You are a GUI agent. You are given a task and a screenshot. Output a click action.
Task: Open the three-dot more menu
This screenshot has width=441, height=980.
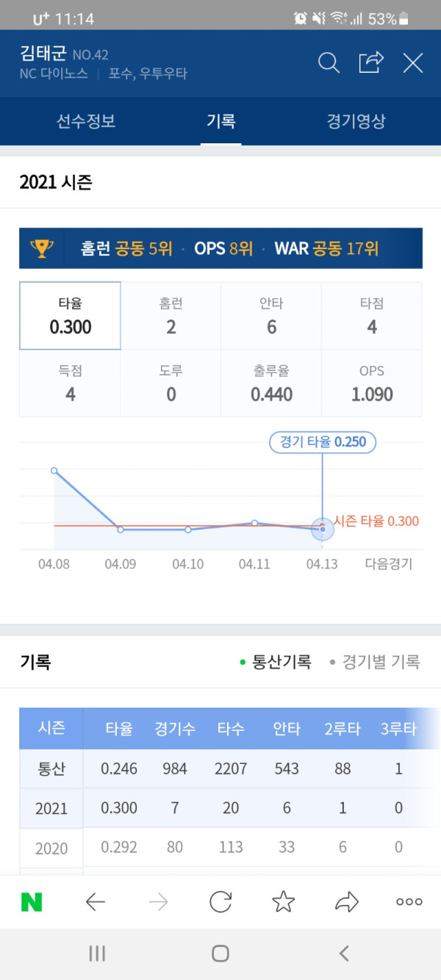pos(409,901)
